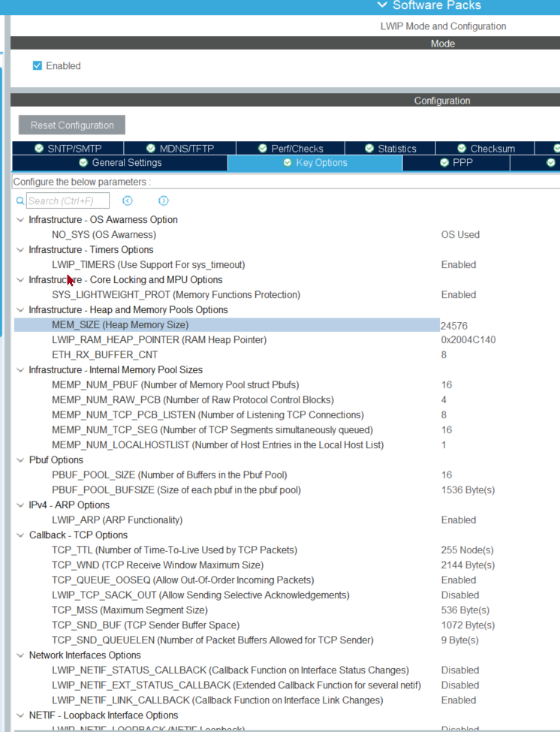
Task: Select MEM_SIZE (Heap Memory Size) row
Action: coord(227,325)
